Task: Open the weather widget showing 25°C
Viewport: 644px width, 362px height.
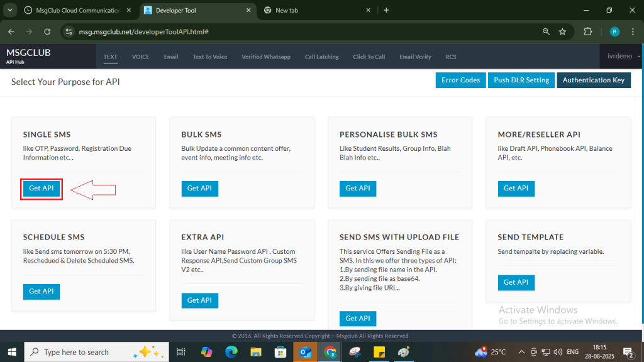Action: [491, 352]
